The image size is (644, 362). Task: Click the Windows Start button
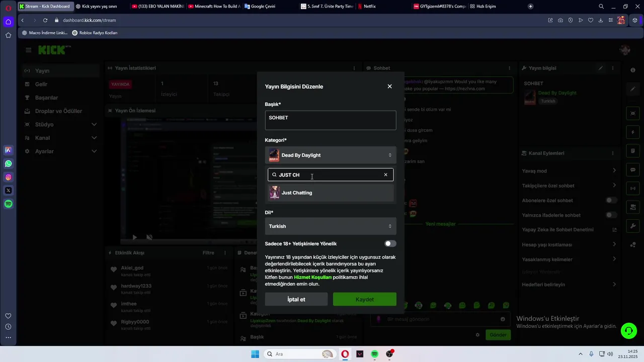tap(255, 354)
